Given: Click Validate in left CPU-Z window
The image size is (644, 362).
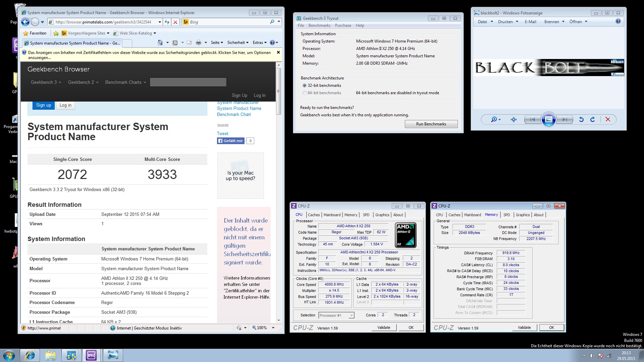Looking at the screenshot, I should click(384, 327).
